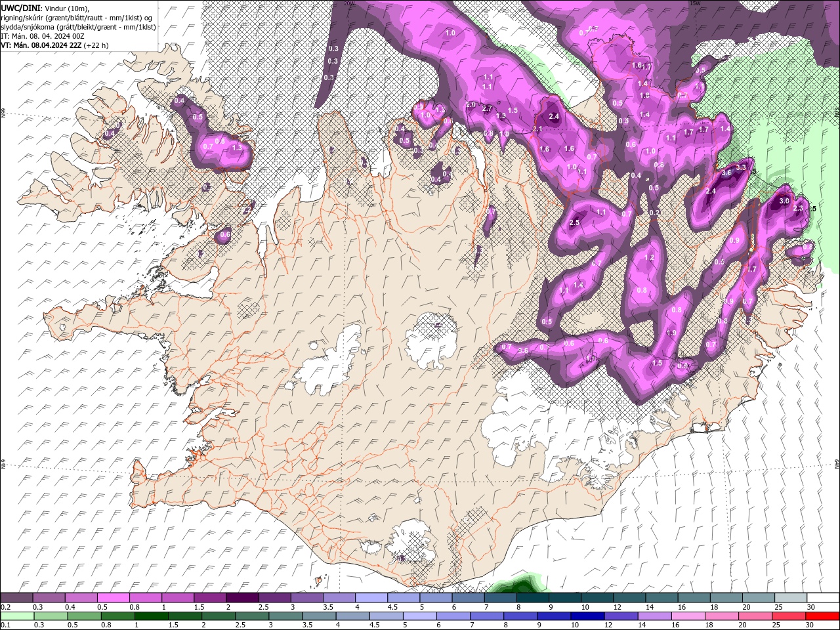This screenshot has width=840, height=630.
Task: Select the dark green 1 swatch in the rain legend
Action: coord(152,616)
